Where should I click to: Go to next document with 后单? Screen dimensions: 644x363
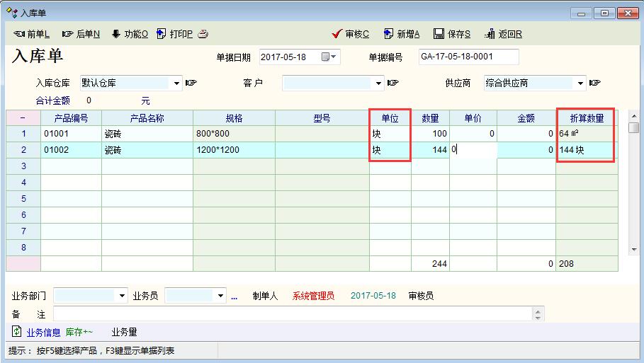(81, 34)
